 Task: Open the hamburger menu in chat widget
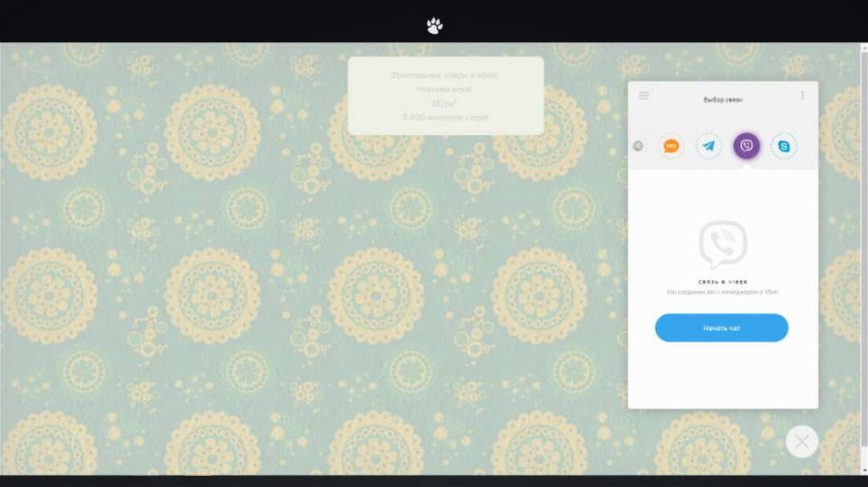point(644,96)
